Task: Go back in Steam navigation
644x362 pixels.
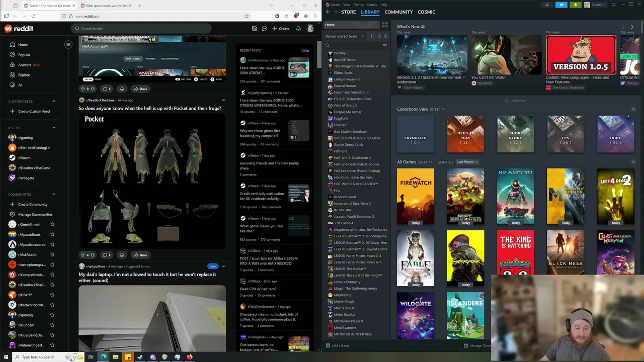Action: coord(328,12)
